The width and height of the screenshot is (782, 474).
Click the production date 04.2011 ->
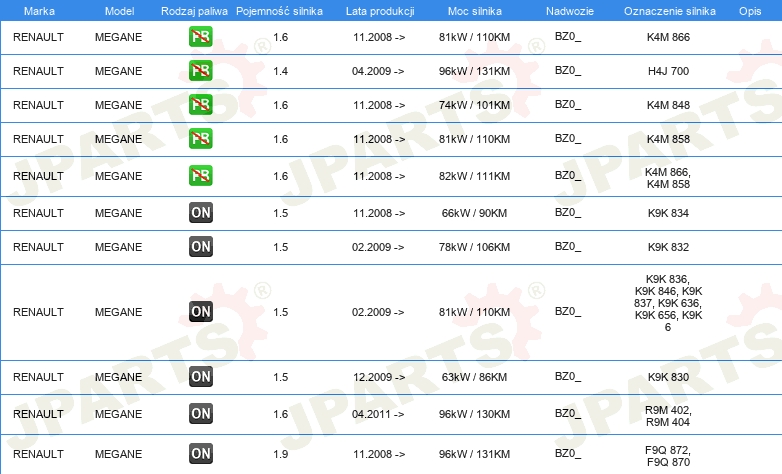pyautogui.click(x=378, y=414)
